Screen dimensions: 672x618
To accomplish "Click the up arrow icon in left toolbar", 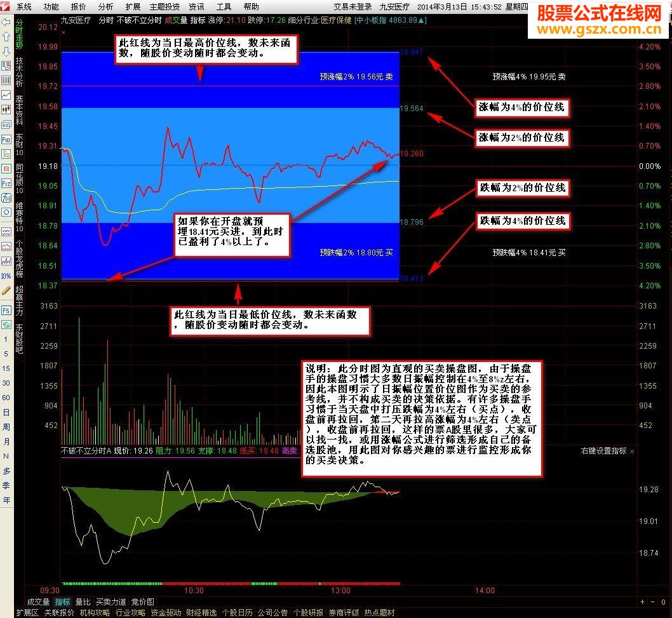I will tap(6, 37).
